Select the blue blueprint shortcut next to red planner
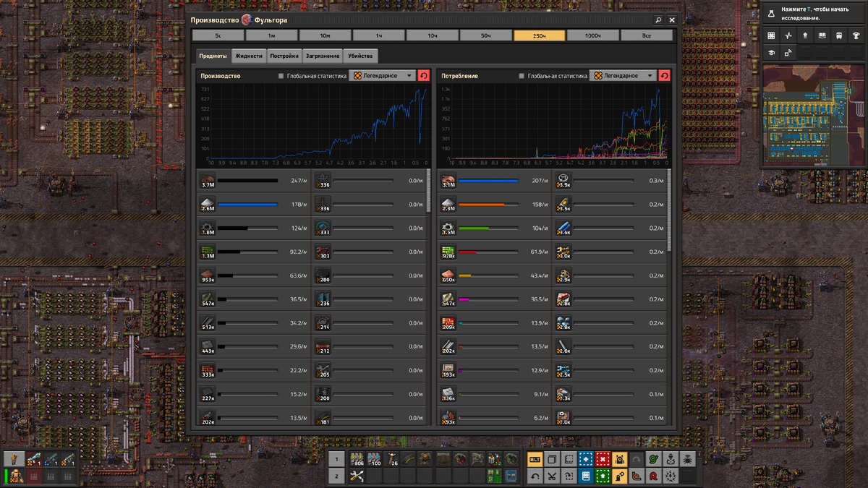The width and height of the screenshot is (868, 488). coord(586,459)
